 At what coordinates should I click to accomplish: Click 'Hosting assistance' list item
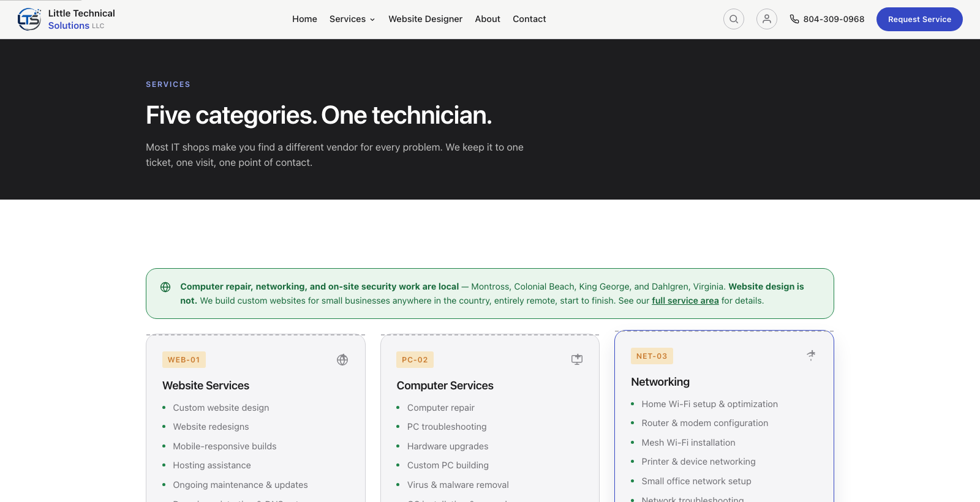[x=212, y=465]
